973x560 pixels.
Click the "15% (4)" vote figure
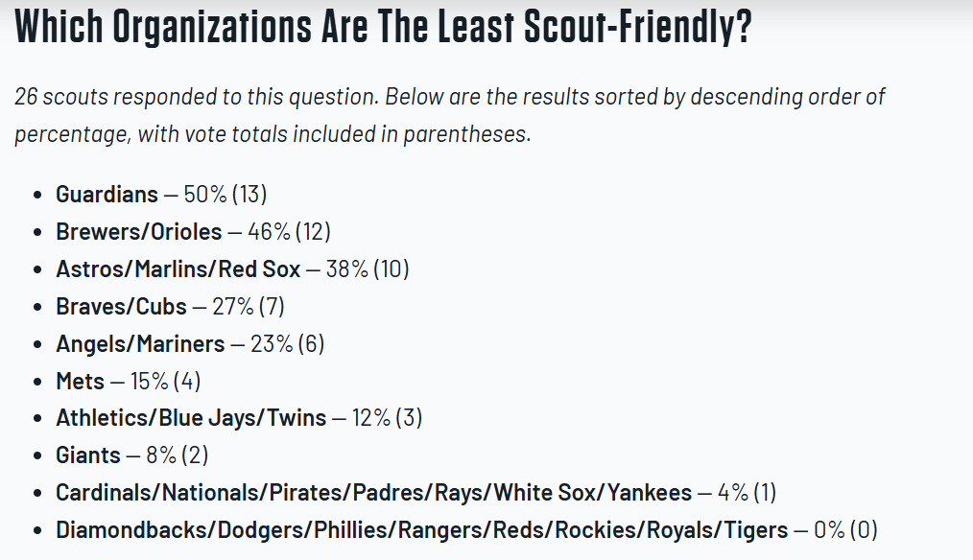click(165, 382)
